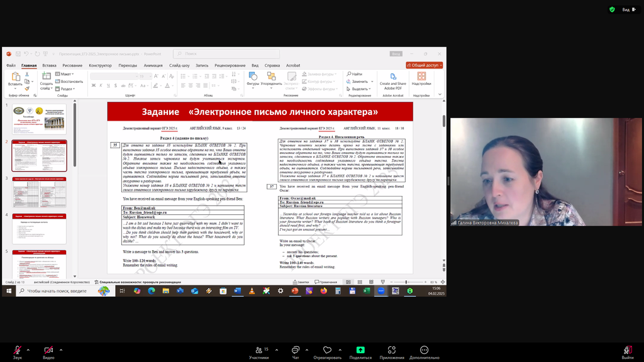
Task: Click the PowerPoint Поиск search box
Action: pos(226,54)
